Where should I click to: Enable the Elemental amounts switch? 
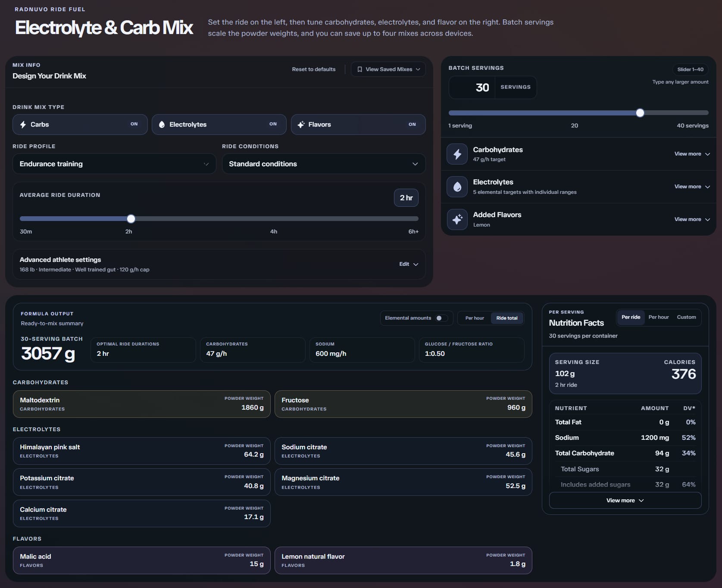point(441,318)
